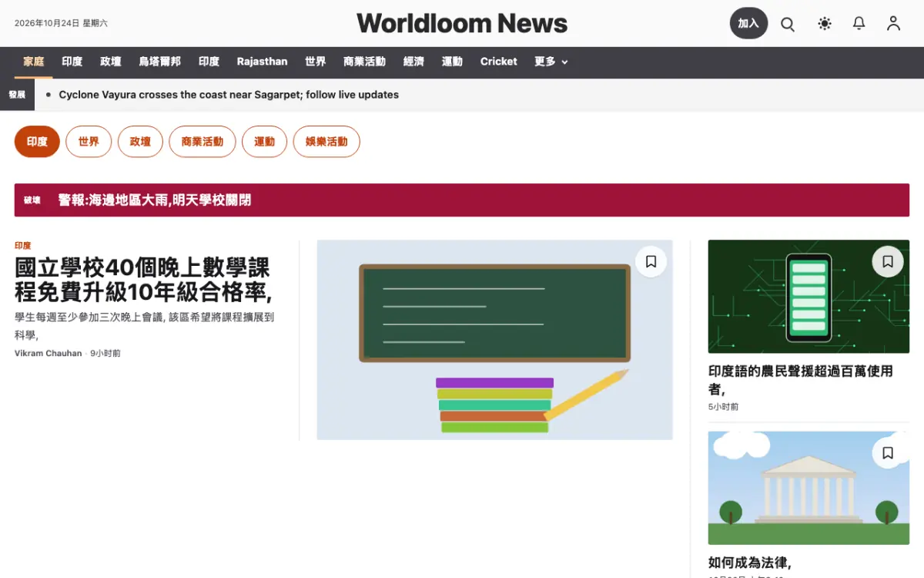924x578 pixels.
Task: Select the 商業活動 filter pill
Action: pyautogui.click(x=203, y=142)
